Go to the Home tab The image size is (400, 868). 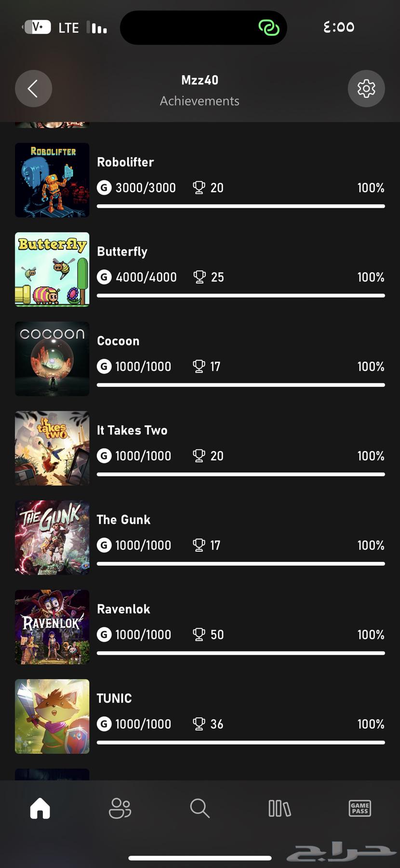(x=40, y=808)
